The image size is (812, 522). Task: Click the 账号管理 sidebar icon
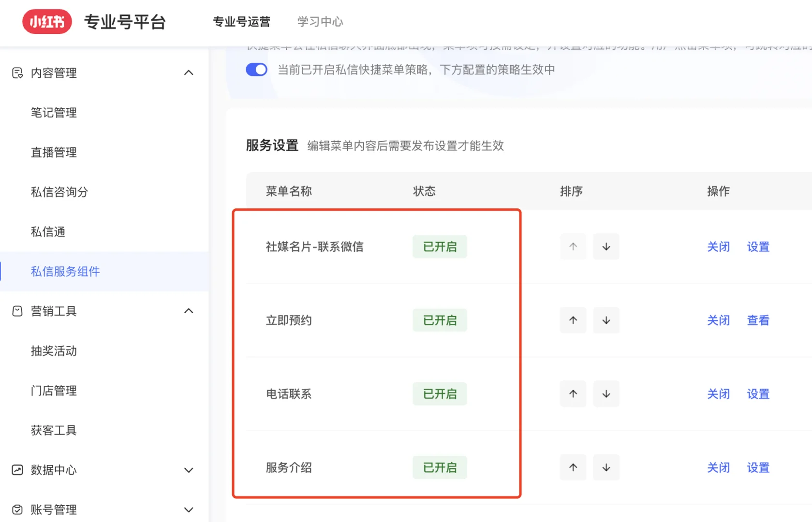[x=17, y=509]
